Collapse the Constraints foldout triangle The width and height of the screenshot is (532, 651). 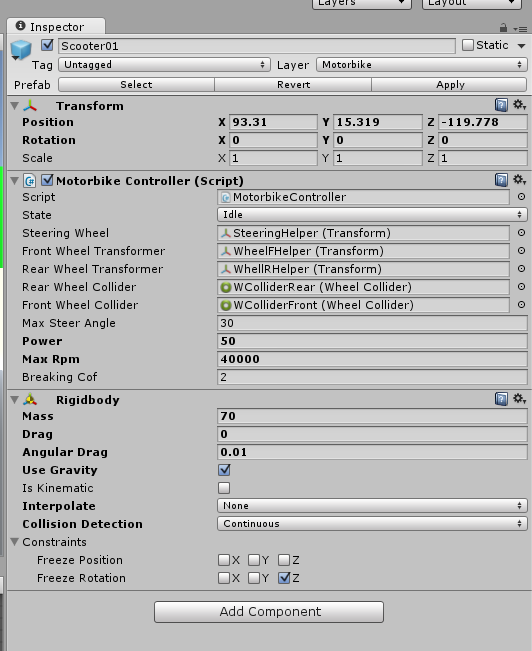15,542
